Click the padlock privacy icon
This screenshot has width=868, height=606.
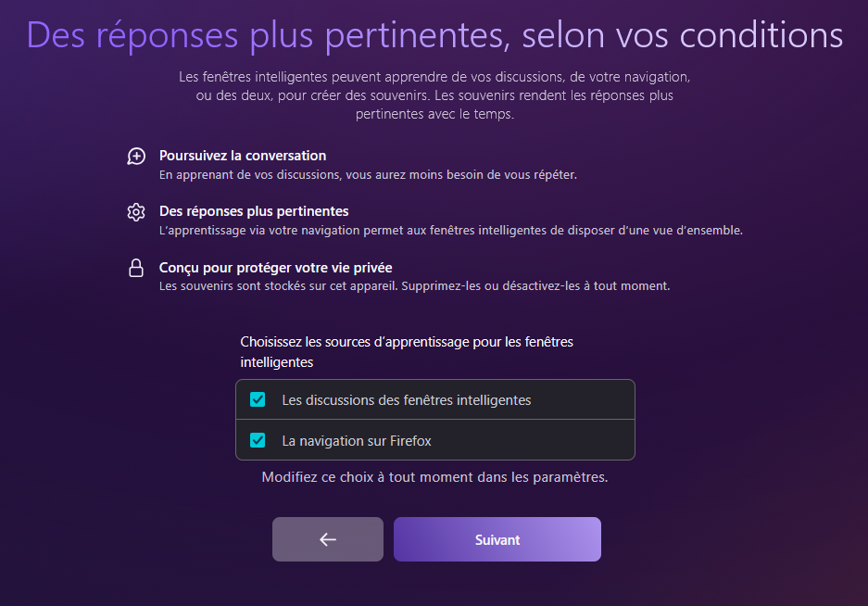(x=136, y=268)
